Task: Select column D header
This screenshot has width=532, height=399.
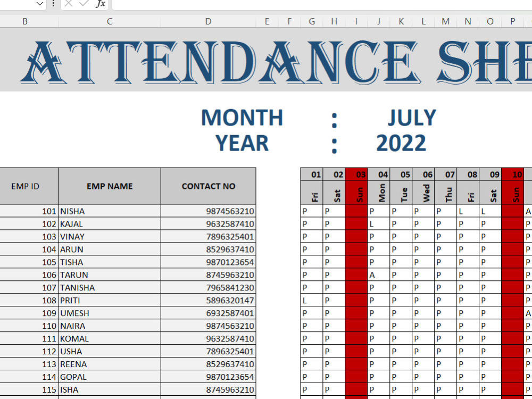Action: point(209,21)
